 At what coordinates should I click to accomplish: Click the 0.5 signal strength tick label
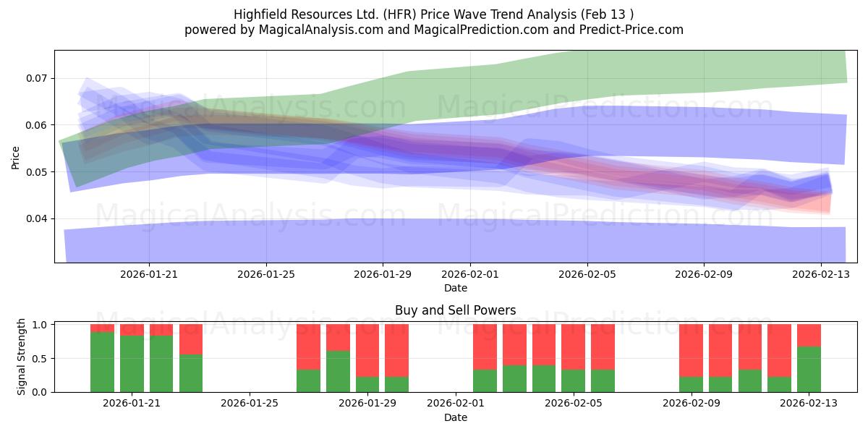pyautogui.click(x=40, y=359)
